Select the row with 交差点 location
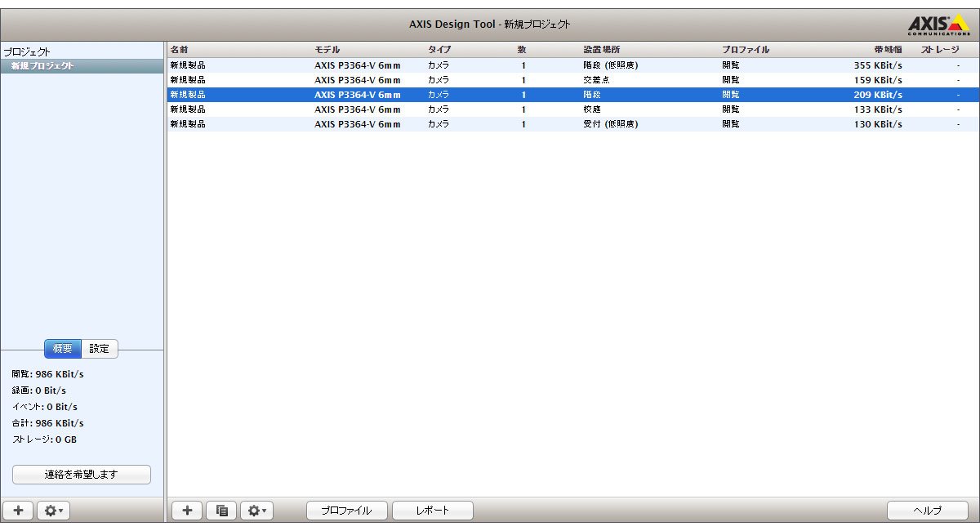980x531 pixels. (x=573, y=80)
